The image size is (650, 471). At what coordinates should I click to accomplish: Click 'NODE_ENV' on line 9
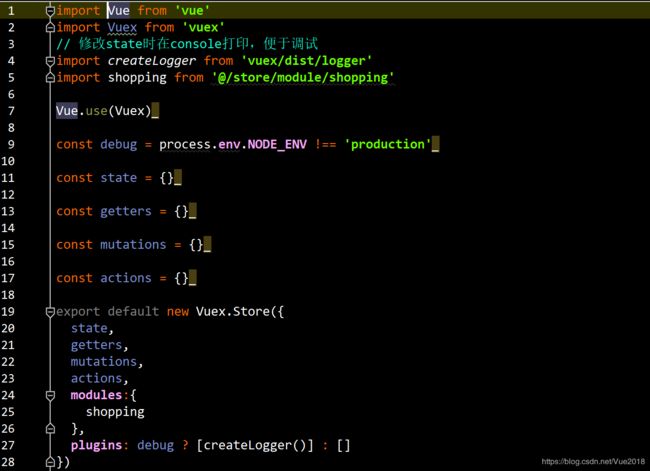point(277,144)
